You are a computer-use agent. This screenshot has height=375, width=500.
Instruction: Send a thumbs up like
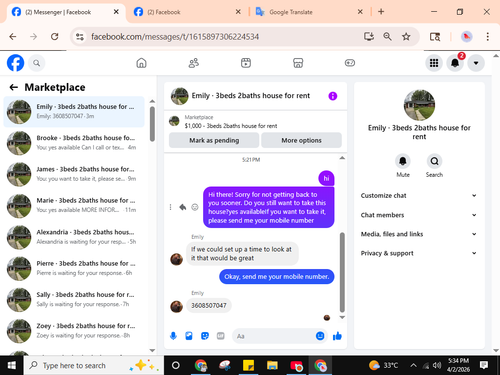pyautogui.click(x=337, y=336)
